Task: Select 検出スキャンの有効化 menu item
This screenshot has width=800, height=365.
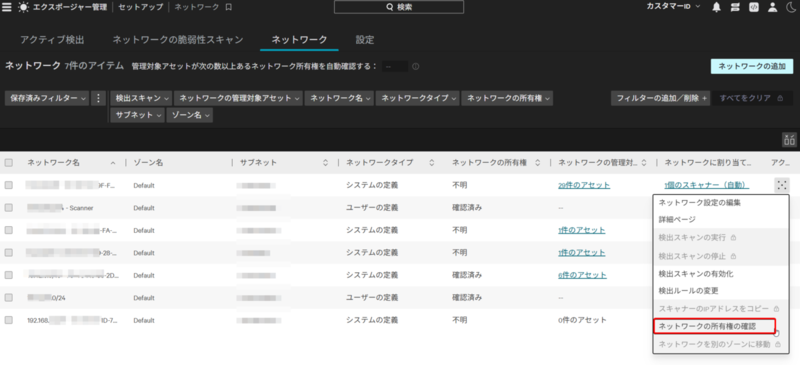Action: pyautogui.click(x=720, y=274)
